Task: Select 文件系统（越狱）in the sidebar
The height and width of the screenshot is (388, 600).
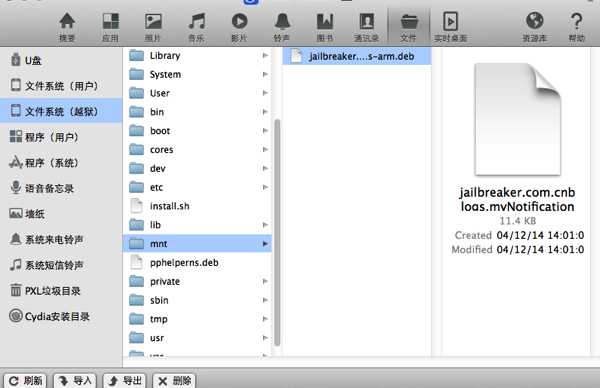Action: [61, 111]
